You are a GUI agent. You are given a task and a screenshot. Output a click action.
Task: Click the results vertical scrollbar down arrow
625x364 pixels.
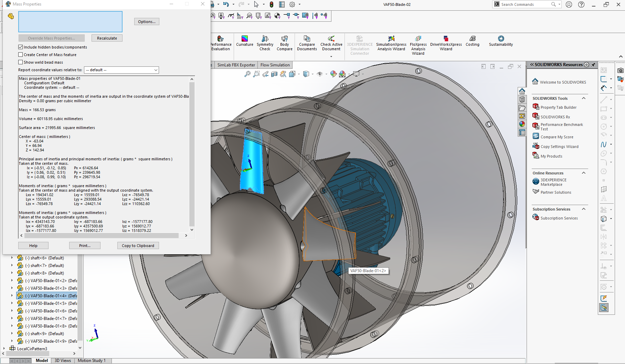192,230
